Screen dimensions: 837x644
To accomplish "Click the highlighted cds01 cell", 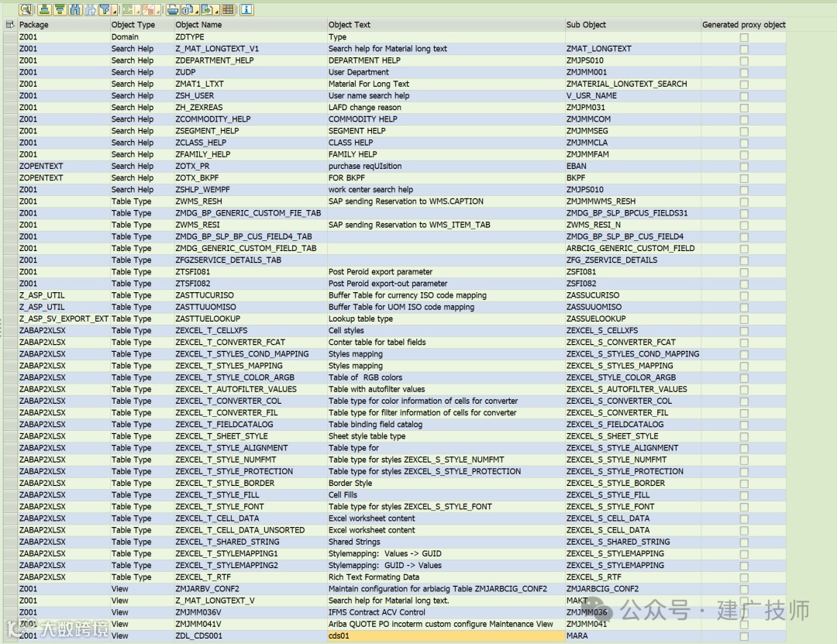I will point(446,635).
